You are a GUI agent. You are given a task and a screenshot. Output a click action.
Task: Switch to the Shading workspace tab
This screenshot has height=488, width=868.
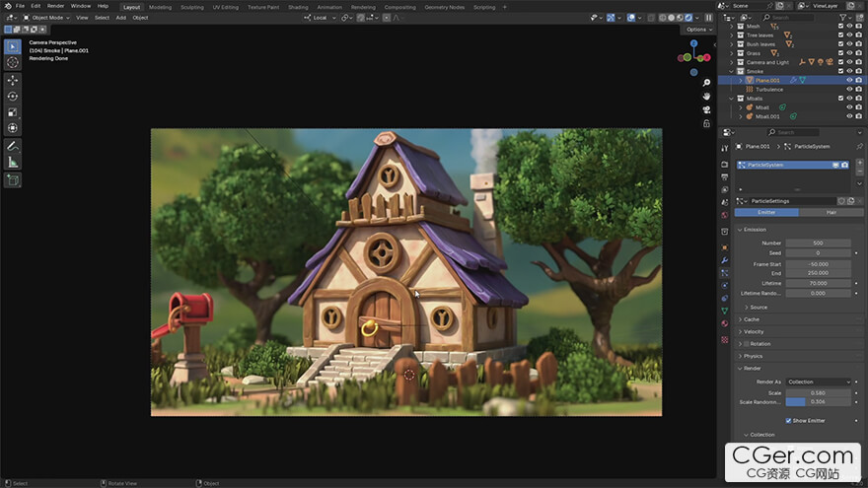(298, 7)
